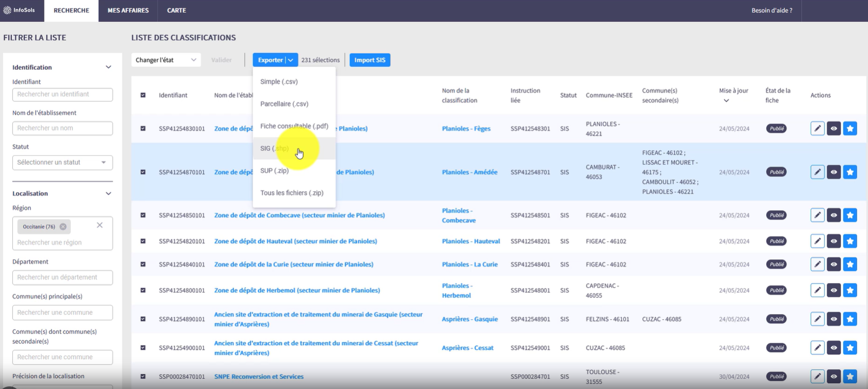Uncheck row SSP41254820101 checkbox

pyautogui.click(x=143, y=241)
